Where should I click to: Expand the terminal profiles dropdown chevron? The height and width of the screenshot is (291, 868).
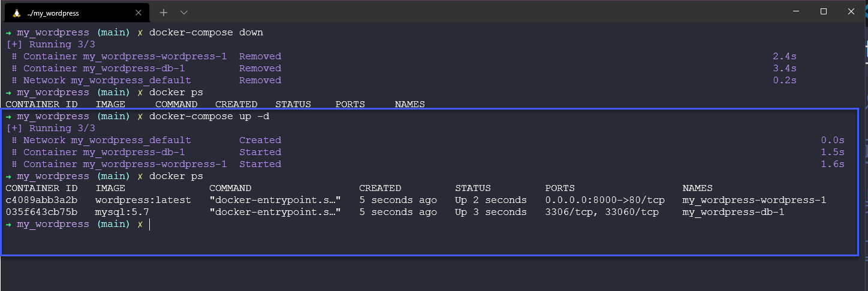click(184, 12)
